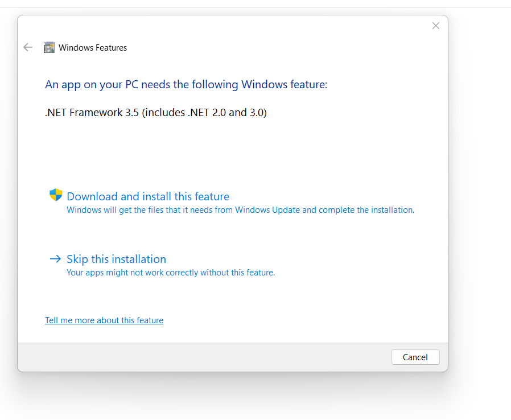Cancel the feature installation
Viewport: 511px width, 420px height.
[x=415, y=357]
